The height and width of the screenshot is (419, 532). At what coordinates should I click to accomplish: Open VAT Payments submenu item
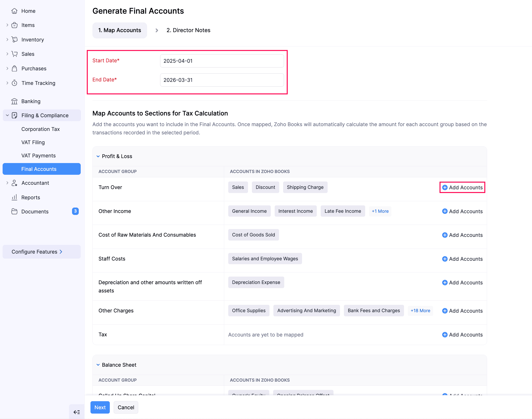click(38, 155)
